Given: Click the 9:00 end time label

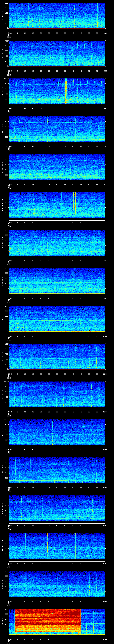Looking at the screenshot, I should click(x=105, y=298).
